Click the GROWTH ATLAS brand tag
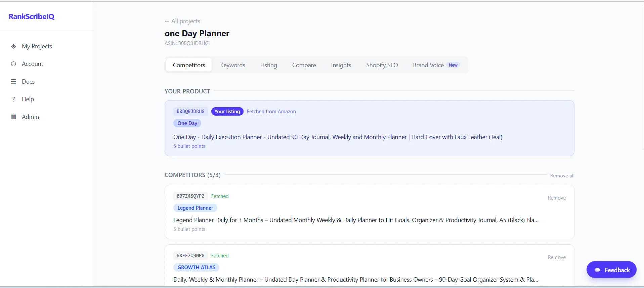This screenshot has height=288, width=644. click(196, 268)
